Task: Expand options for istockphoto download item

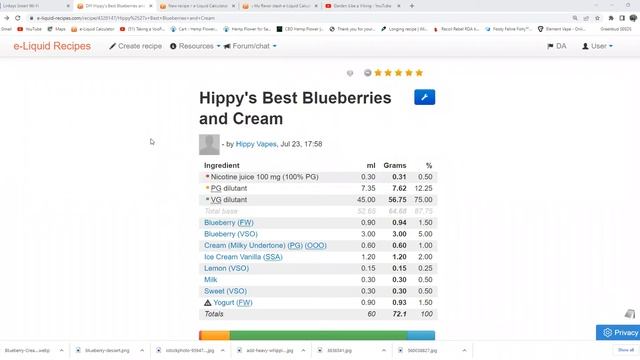Action: (222, 350)
